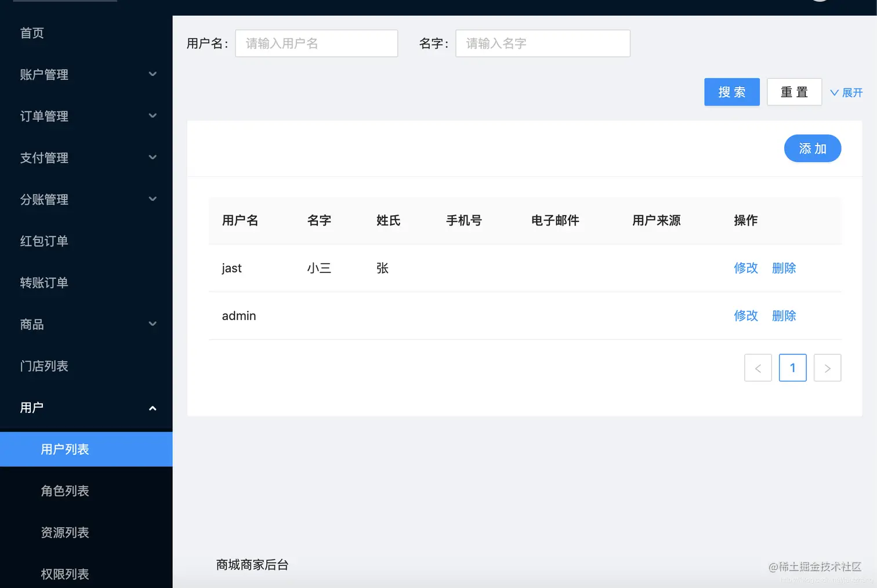Viewport: 877px width, 588px height.
Task: Open the 展开 filter expander
Action: [846, 92]
